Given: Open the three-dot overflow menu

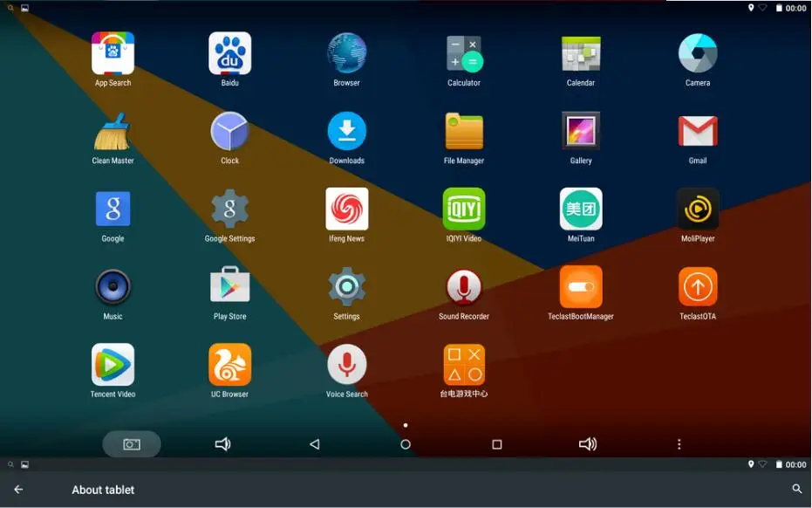Looking at the screenshot, I should pos(679,444).
